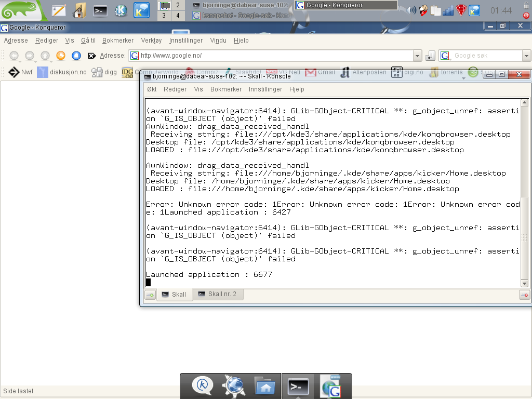Click the Go enter-arrow button
This screenshot has width=532, height=399.
(430, 56)
